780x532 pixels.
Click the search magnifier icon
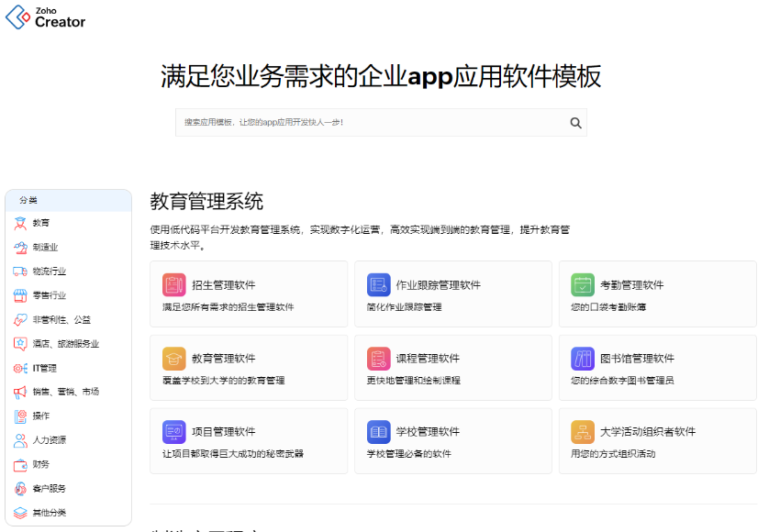576,122
